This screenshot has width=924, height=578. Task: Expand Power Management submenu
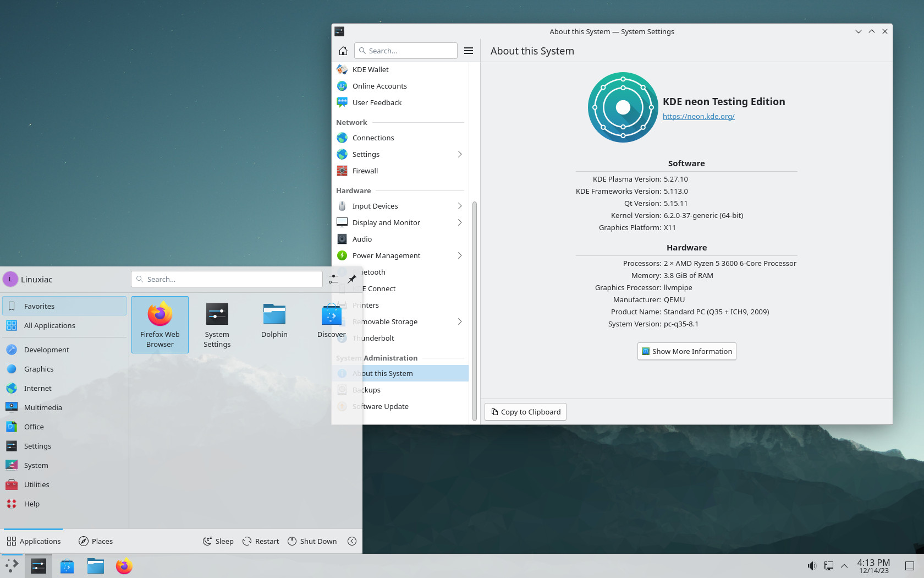click(x=460, y=255)
